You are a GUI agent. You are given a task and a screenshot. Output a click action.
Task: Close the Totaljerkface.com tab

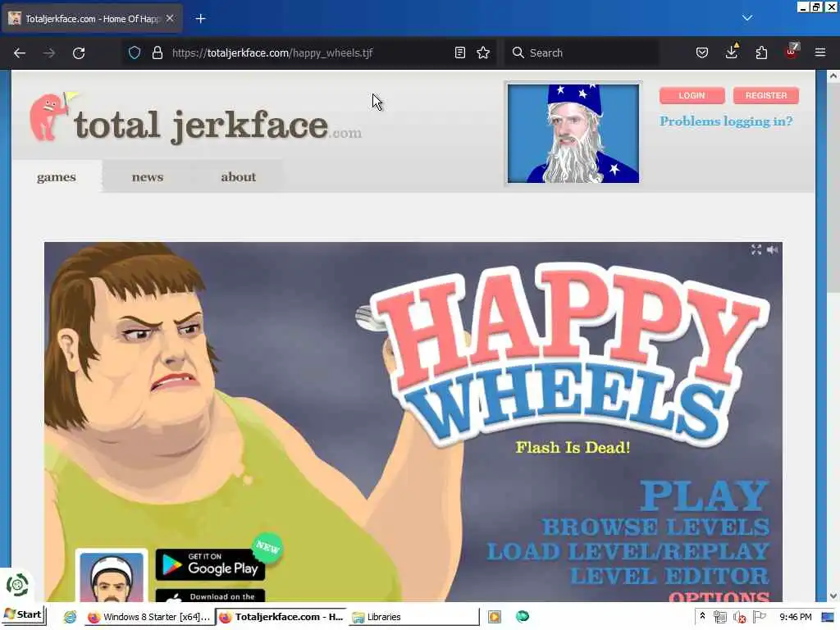click(x=170, y=18)
